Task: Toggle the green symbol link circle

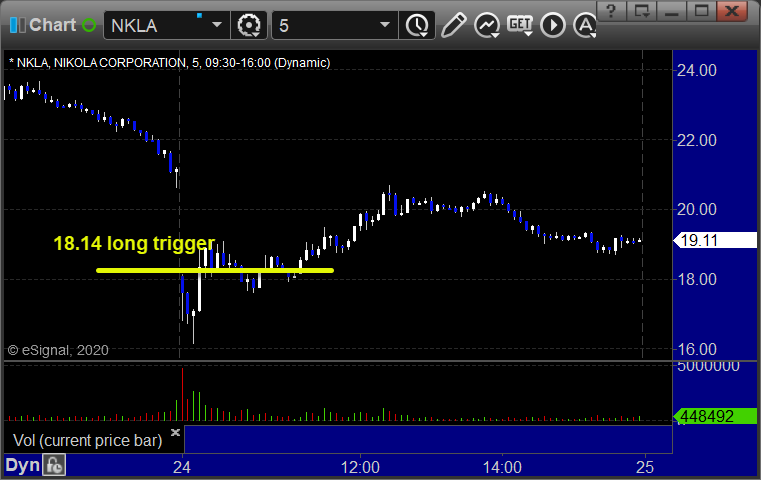Action: click(89, 25)
